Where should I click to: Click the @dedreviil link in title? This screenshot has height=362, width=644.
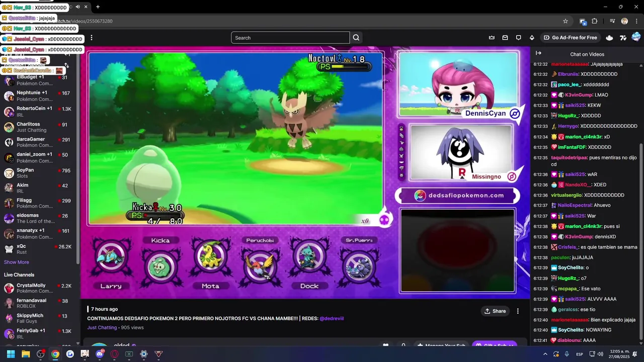pyautogui.click(x=332, y=318)
